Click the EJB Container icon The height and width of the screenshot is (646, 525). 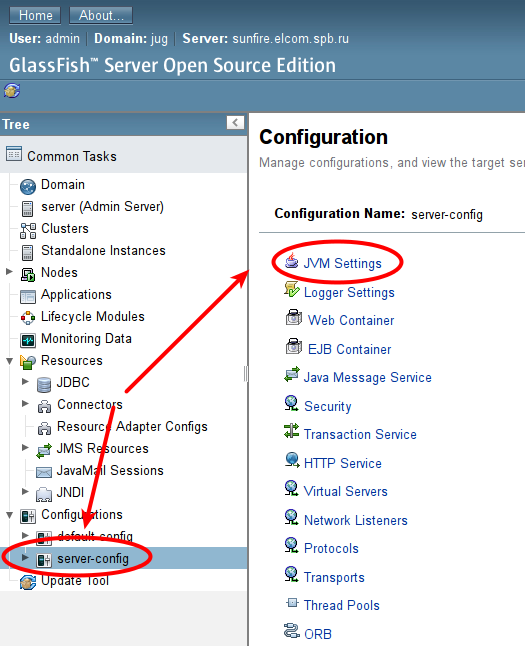[294, 346]
